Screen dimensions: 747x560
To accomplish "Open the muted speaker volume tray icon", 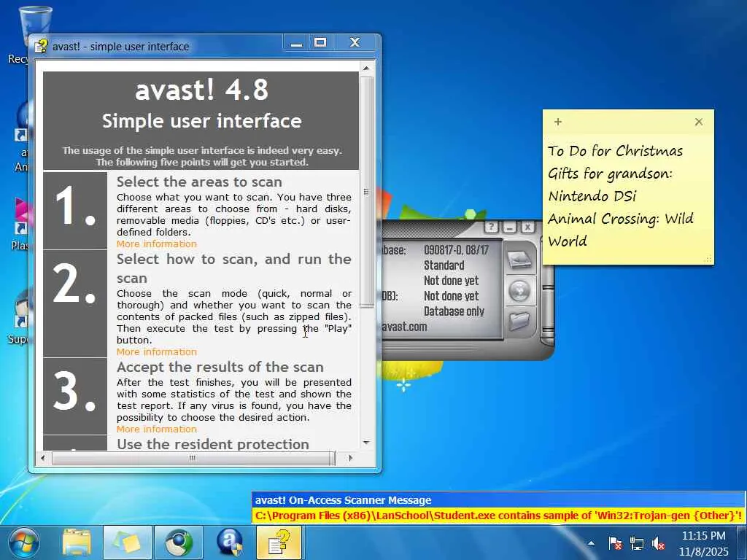I will (659, 543).
